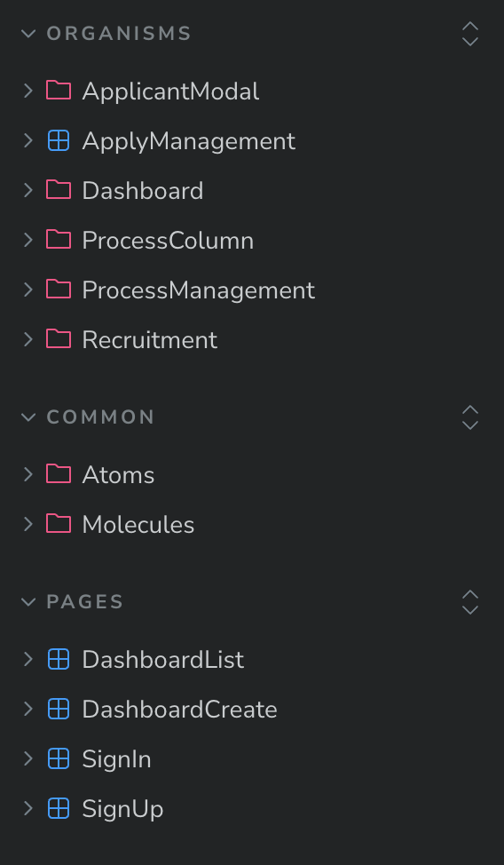Image resolution: width=504 pixels, height=865 pixels.
Task: Click the DashboardList component grid icon
Action: coord(59,659)
